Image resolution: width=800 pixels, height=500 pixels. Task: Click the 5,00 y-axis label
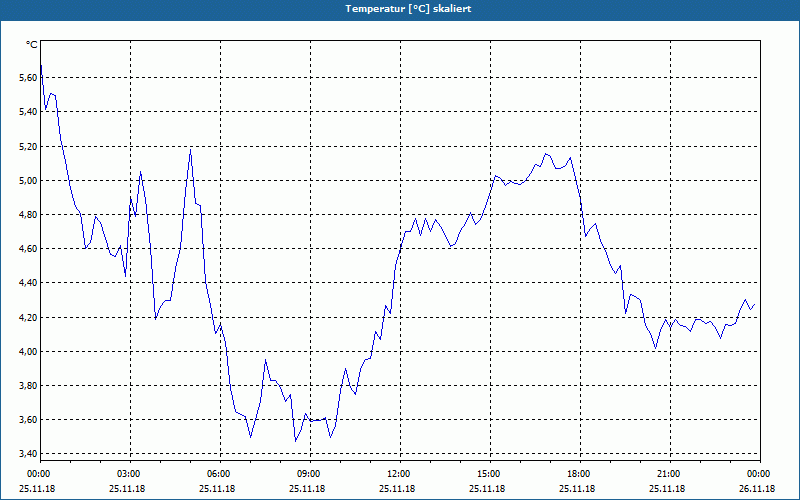[28, 180]
